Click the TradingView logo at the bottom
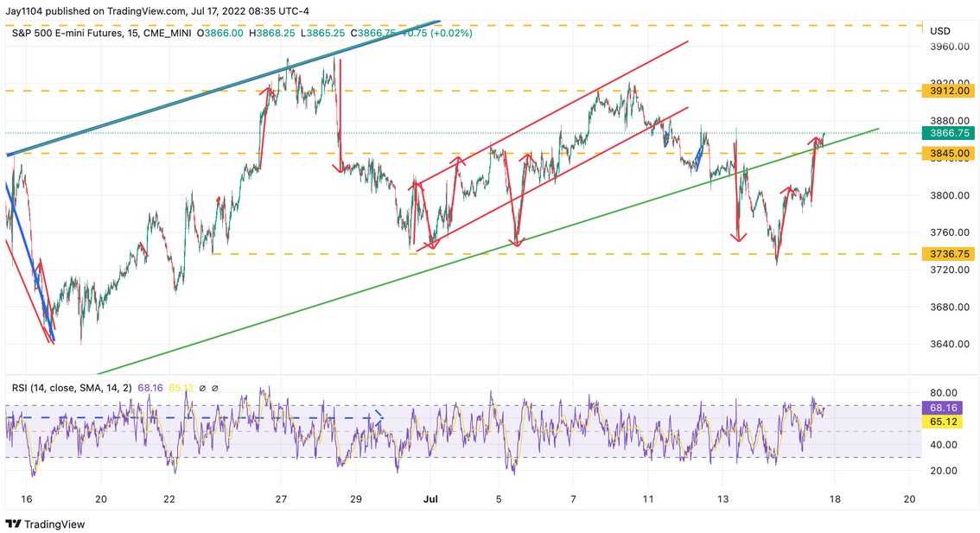 click(45, 524)
